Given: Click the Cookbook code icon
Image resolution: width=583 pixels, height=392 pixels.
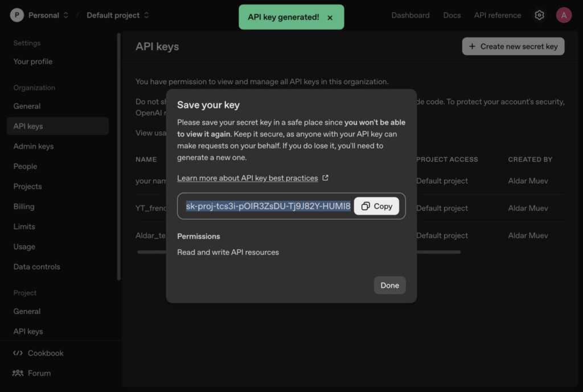Looking at the screenshot, I should (18, 353).
